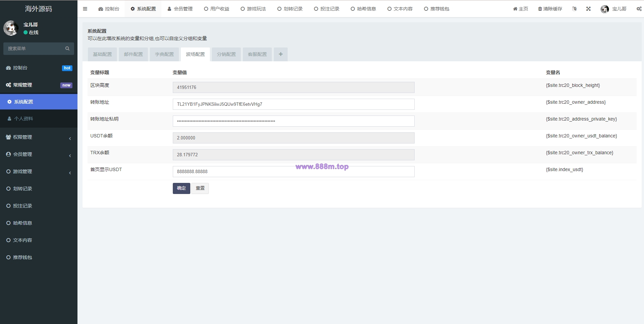Open 控制台 in the sidebar
This screenshot has height=324, width=644.
click(x=39, y=68)
